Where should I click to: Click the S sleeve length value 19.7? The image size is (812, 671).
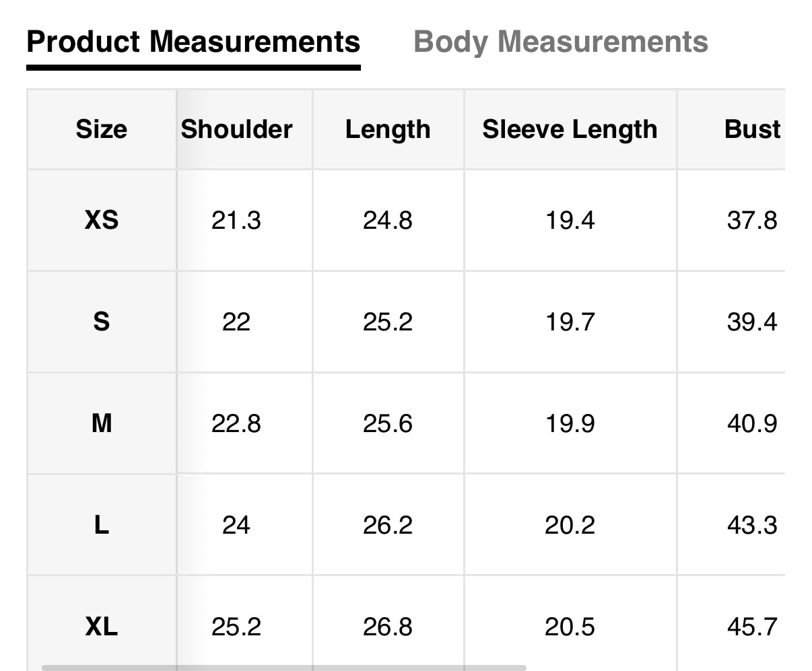570,322
